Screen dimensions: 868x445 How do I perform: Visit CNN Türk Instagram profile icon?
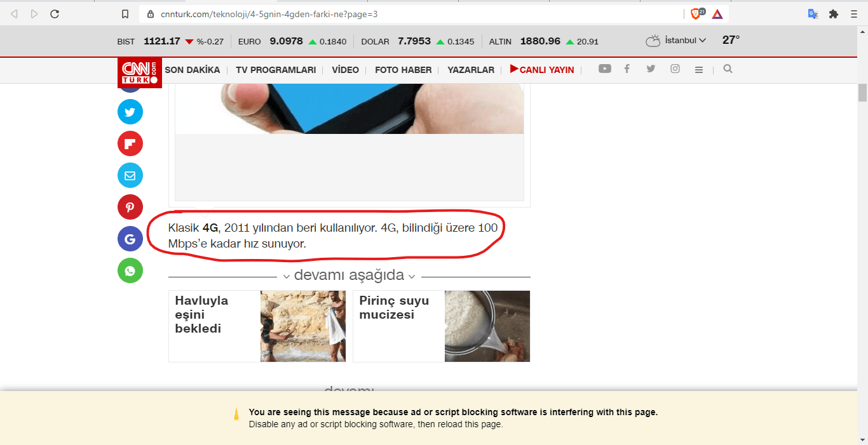pos(675,69)
